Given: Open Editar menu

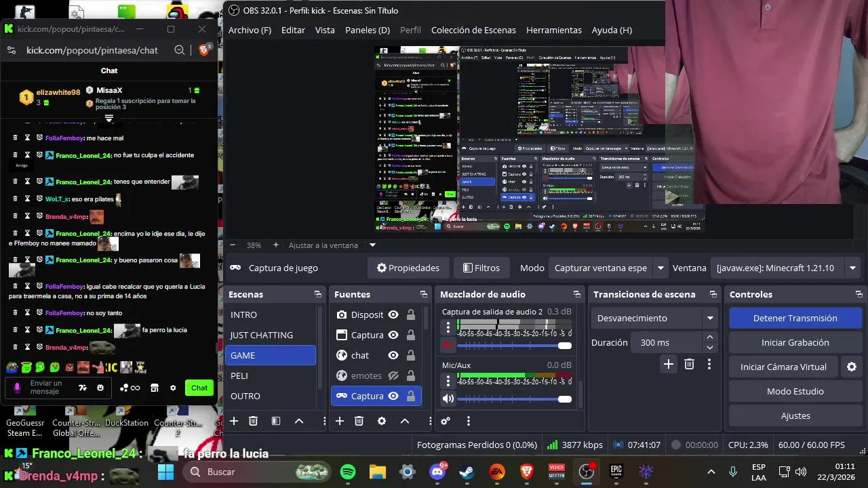Looking at the screenshot, I should (293, 30).
